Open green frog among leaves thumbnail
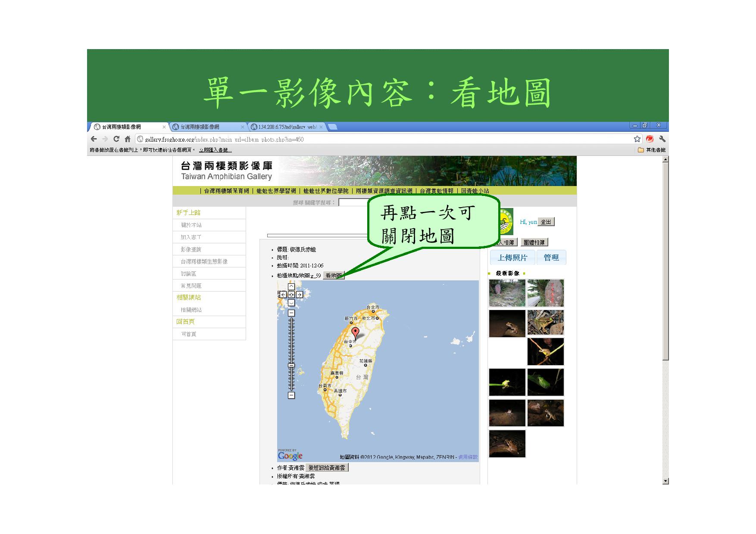 (545, 322)
